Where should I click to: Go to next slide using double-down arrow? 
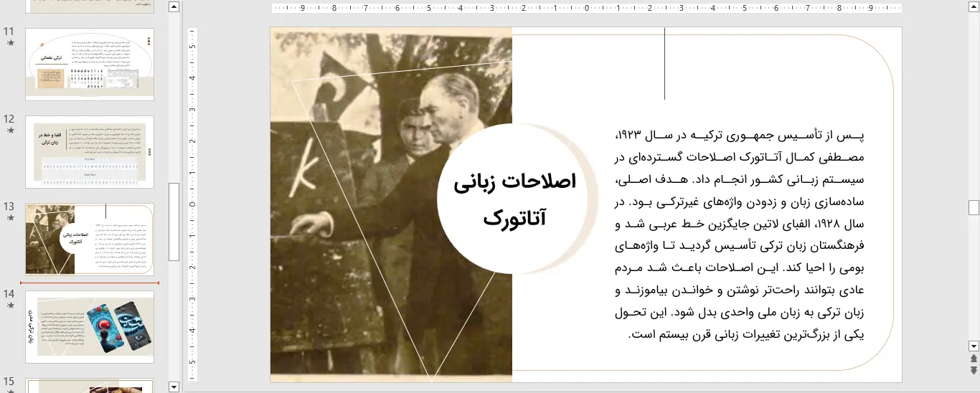(974, 370)
